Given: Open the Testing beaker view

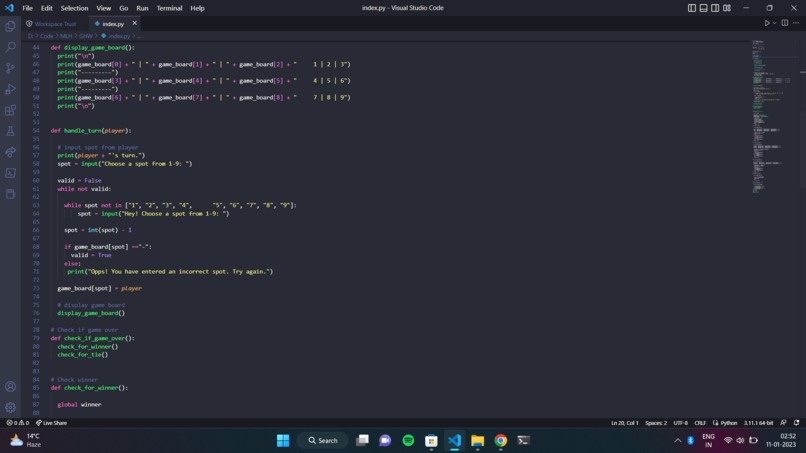Looking at the screenshot, I should pos(10,131).
